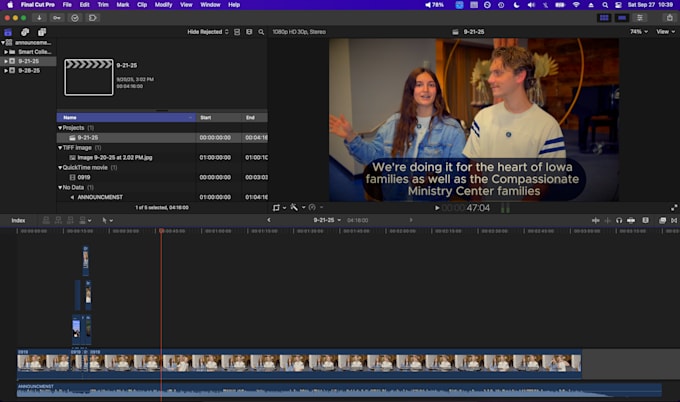680x402 pixels.
Task: Collapse the Projects group triangle
Action: click(x=60, y=128)
